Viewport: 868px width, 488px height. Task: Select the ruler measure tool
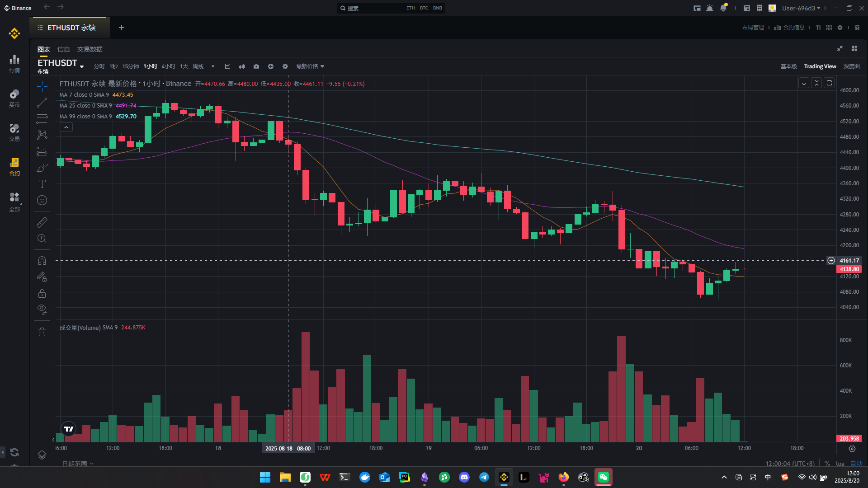(42, 222)
